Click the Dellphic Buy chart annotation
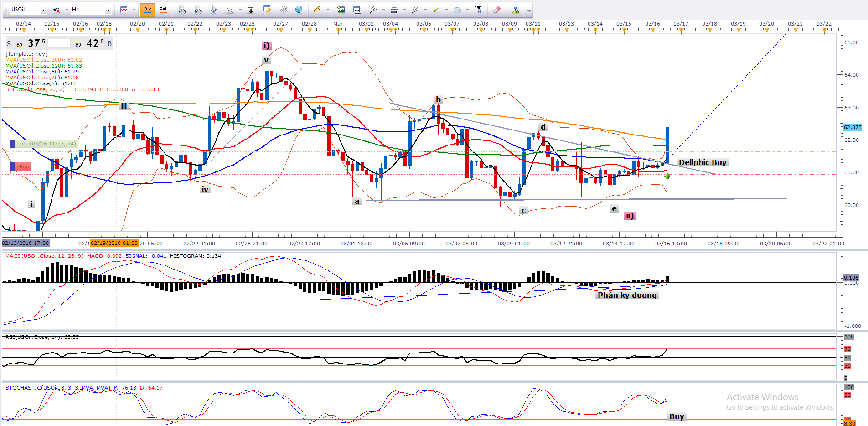Viewport: 868px width, 426px height. click(702, 162)
